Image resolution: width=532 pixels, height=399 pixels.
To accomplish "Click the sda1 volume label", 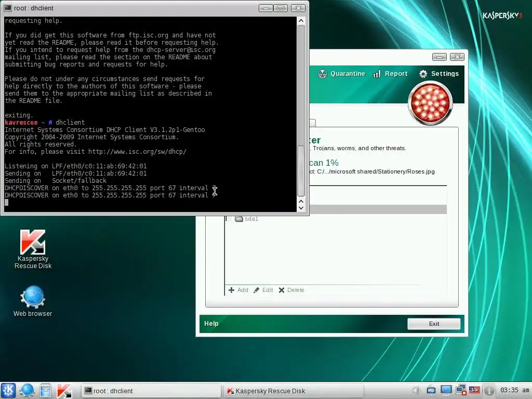I will tap(251, 219).
